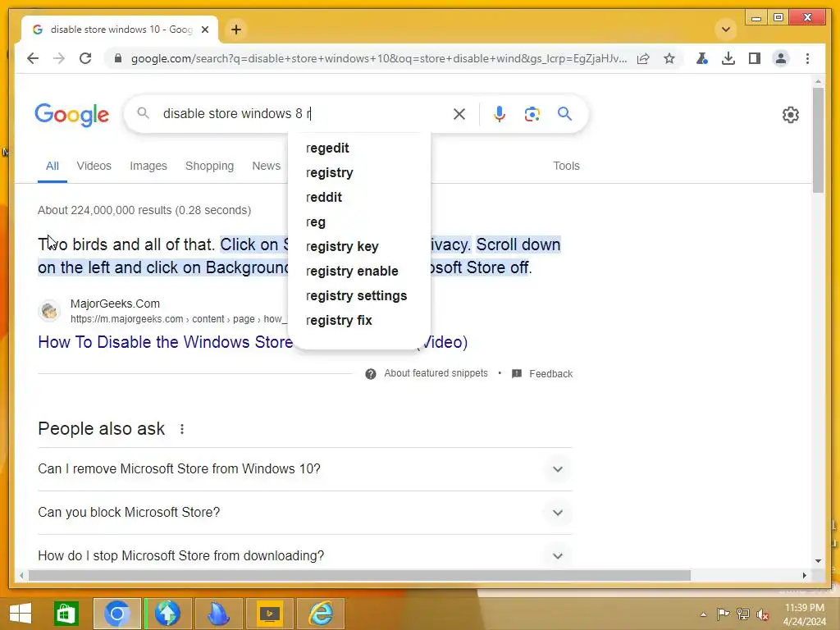Click the padlock site info icon
This screenshot has height=630, width=840.
[118, 58]
